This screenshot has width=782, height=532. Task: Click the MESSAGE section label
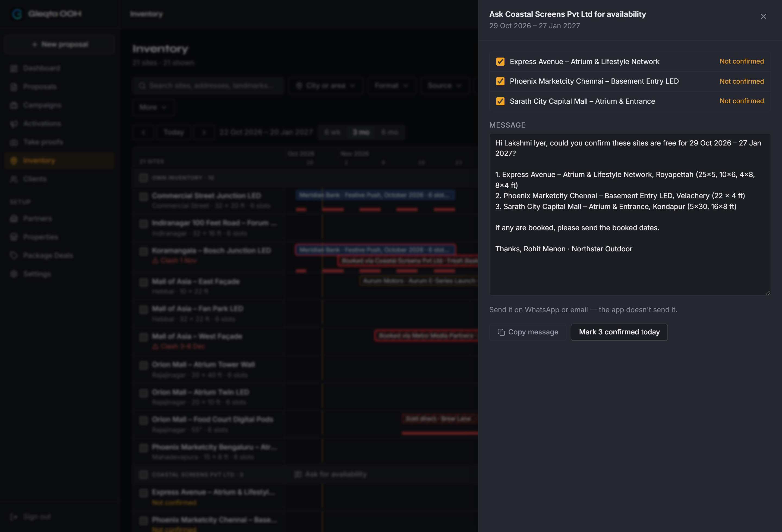507,125
